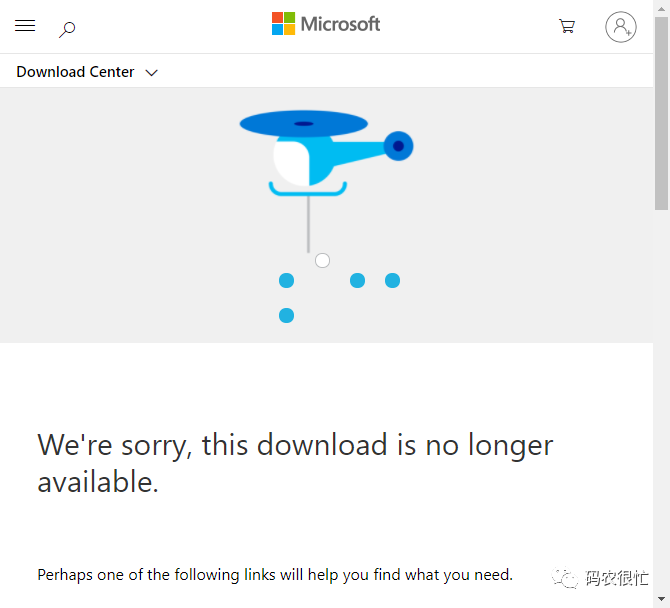Open the hamburger navigation menu
Viewport: 670px width, 608px height.
pyautogui.click(x=25, y=26)
